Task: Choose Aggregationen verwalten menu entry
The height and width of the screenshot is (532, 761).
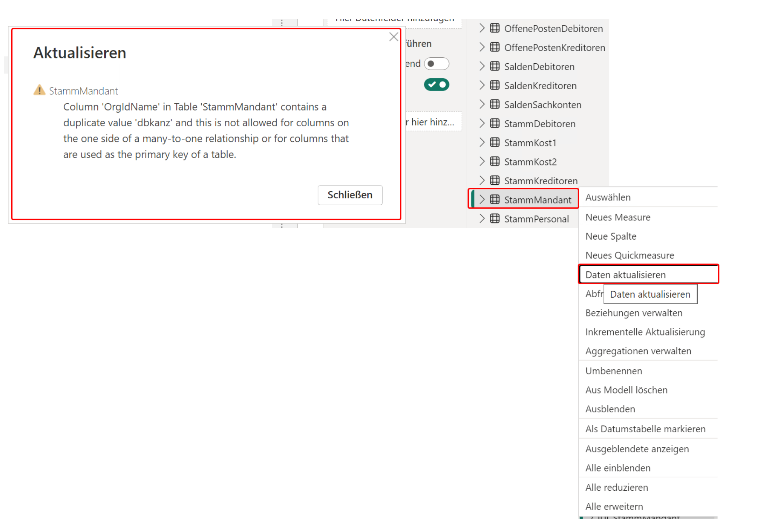Action: [x=648, y=351]
